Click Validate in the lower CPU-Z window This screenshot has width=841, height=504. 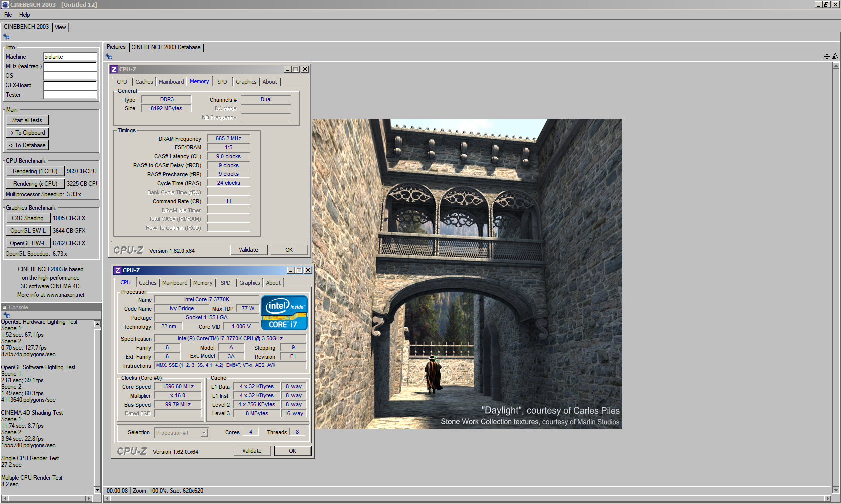pos(252,451)
